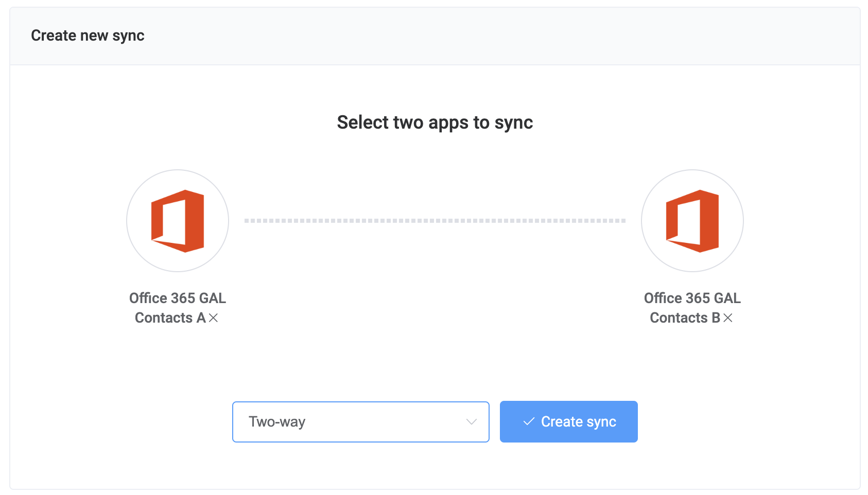Click the left Office 365 logo icon
This screenshot has height=495, width=868.
(177, 221)
